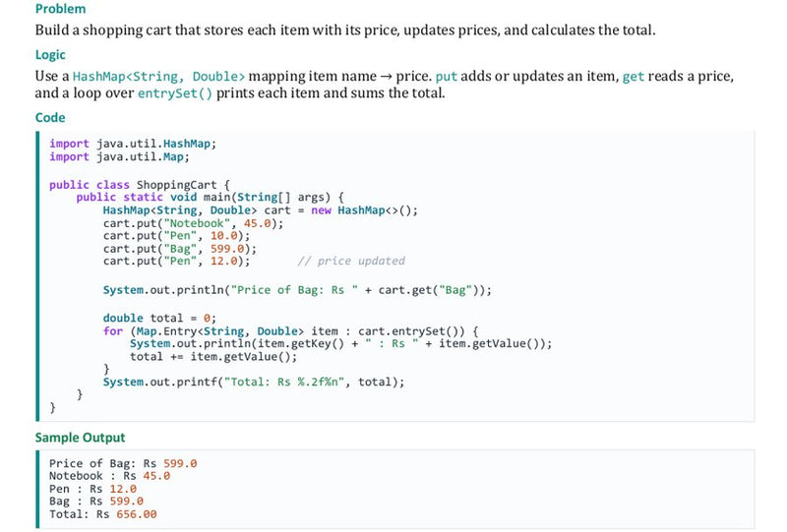This screenshot has height=532, width=787.
Task: Click output line 'Bag : Rs 599.0'
Action: tap(95, 502)
